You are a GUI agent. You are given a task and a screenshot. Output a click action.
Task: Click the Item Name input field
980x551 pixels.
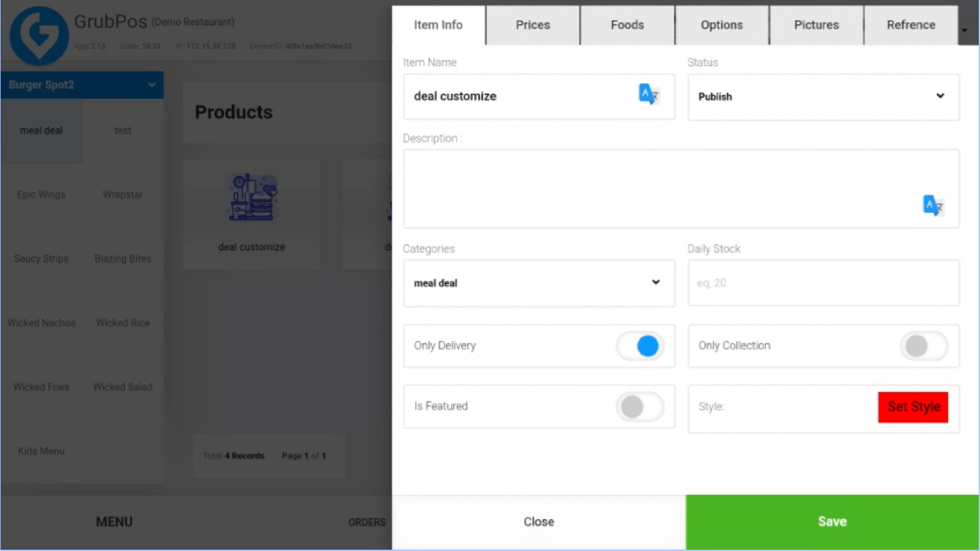click(538, 97)
